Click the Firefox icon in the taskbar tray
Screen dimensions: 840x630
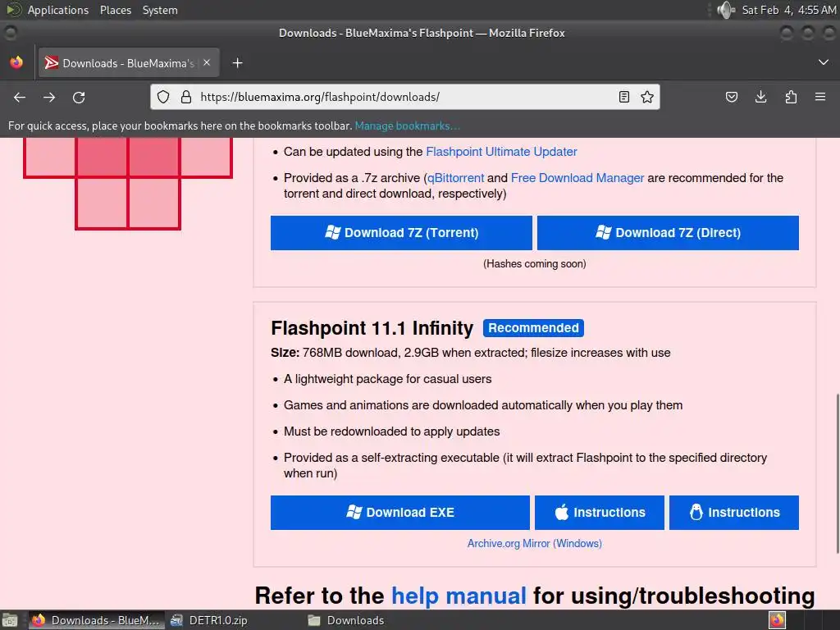[x=778, y=620]
